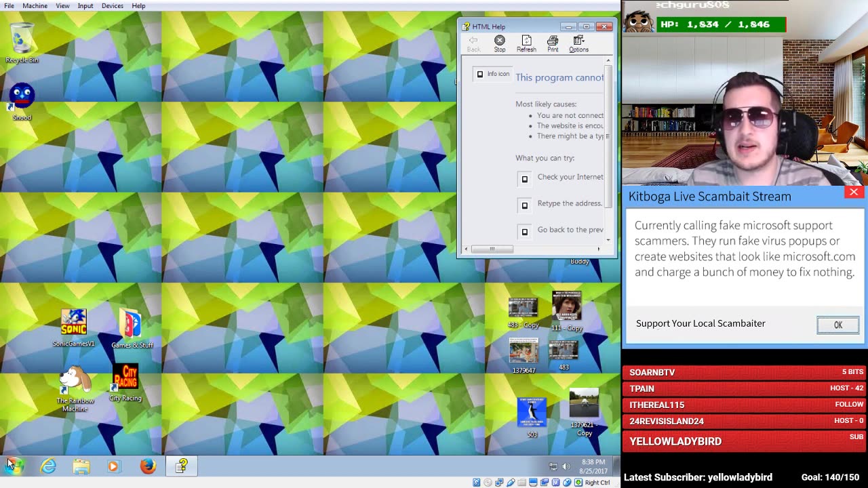Click YELLOWLADYBIRD sub alert row
Viewport: 868px width, 488px height.
click(745, 441)
